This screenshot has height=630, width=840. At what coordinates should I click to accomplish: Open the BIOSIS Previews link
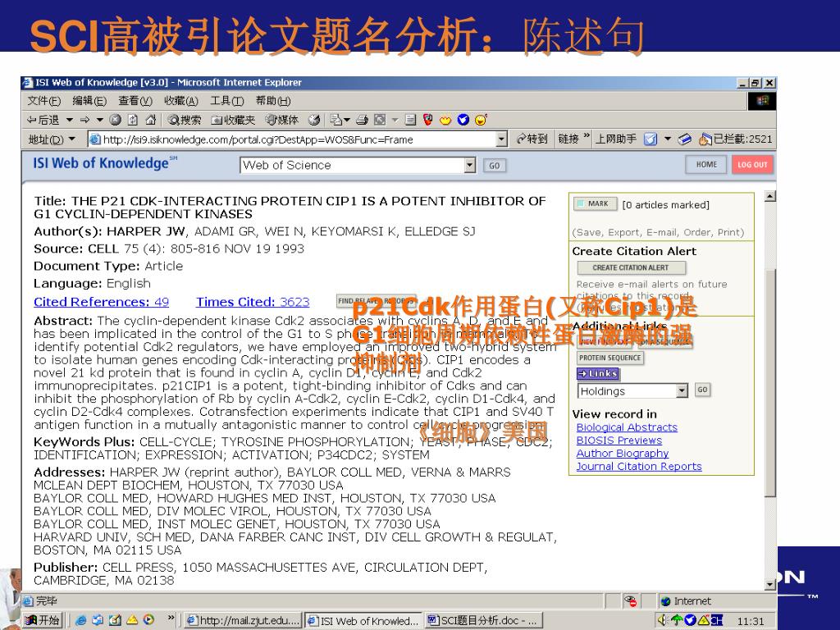coord(619,440)
